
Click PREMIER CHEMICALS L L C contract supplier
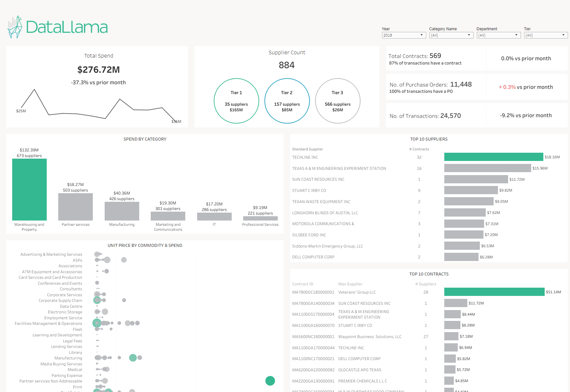tap(363, 381)
